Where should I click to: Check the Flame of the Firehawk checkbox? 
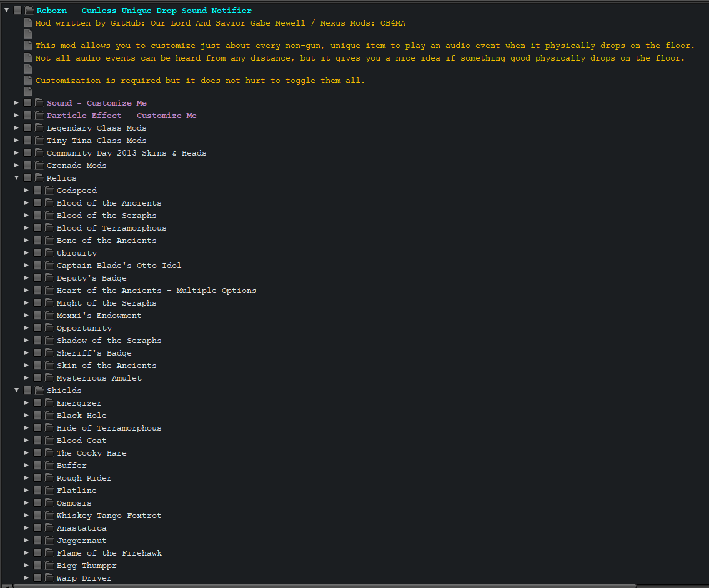pyautogui.click(x=37, y=553)
